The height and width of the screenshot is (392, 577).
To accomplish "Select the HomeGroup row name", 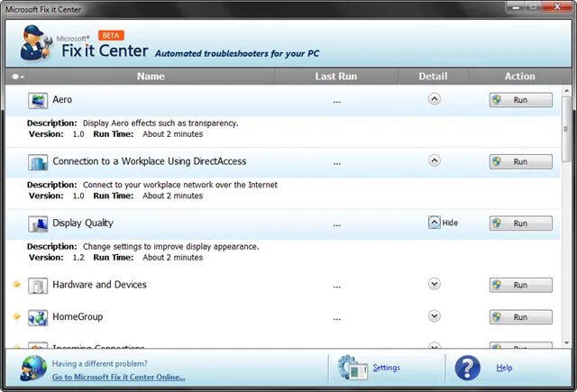I will coord(78,316).
